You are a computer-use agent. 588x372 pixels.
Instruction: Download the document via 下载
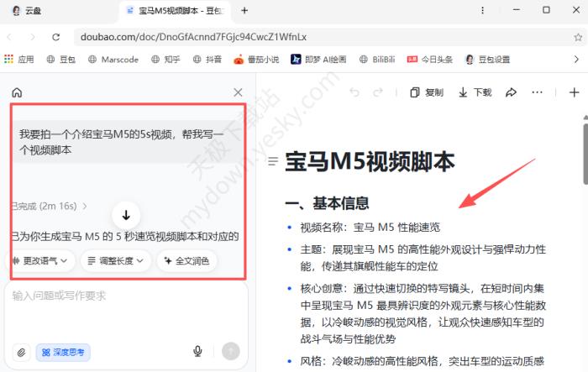click(475, 92)
